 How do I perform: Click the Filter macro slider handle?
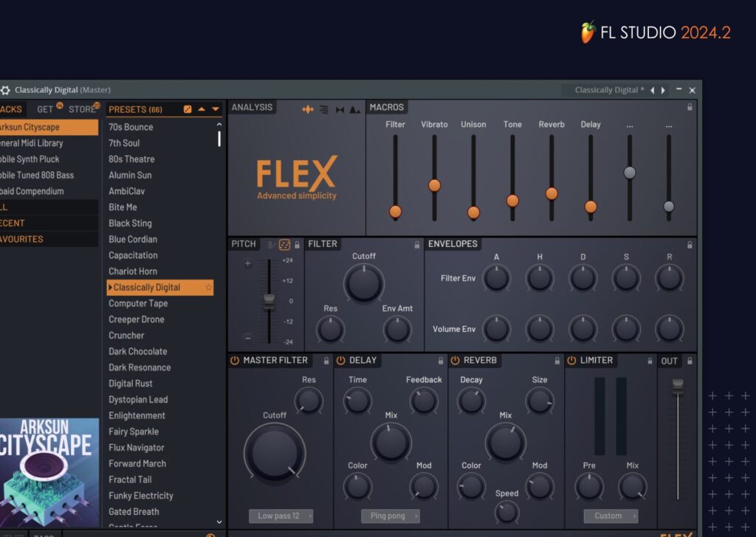[396, 212]
